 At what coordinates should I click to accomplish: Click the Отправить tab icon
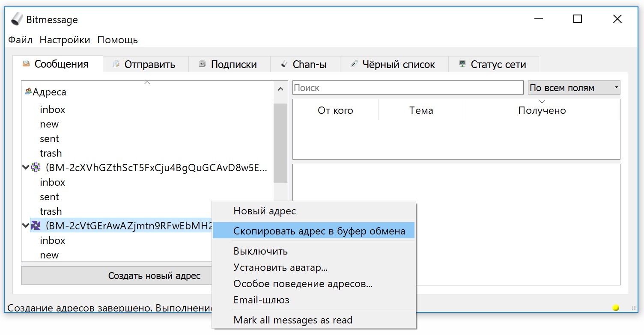click(x=116, y=65)
